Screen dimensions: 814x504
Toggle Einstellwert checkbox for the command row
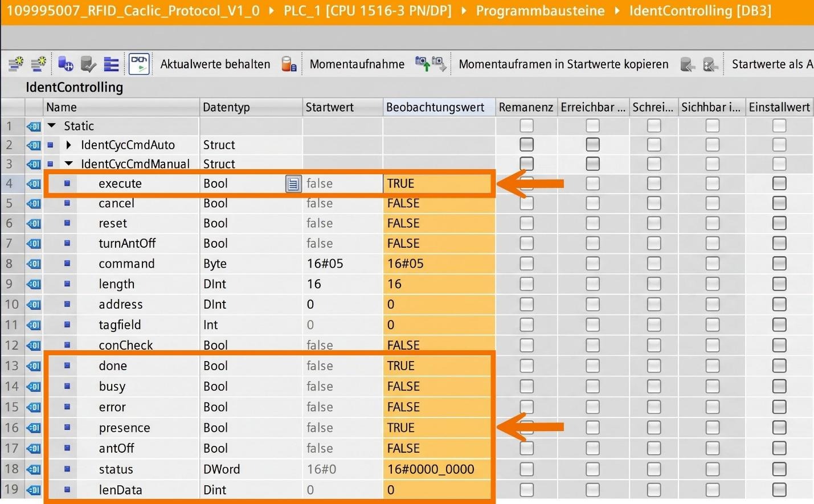779,264
